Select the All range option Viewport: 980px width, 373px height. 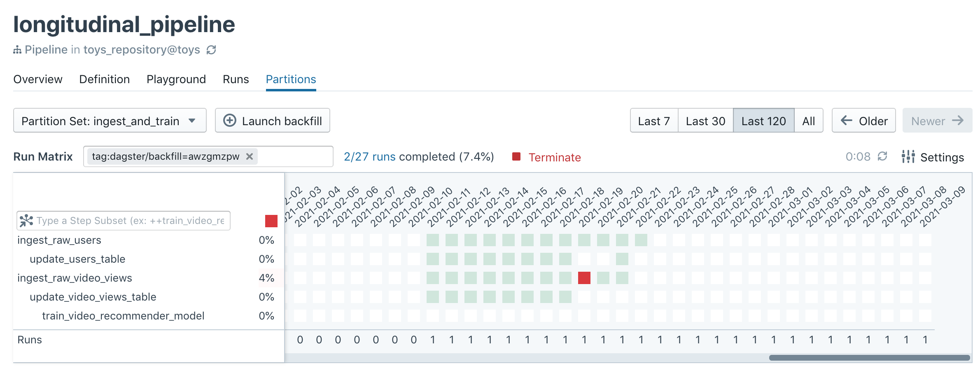pos(809,121)
